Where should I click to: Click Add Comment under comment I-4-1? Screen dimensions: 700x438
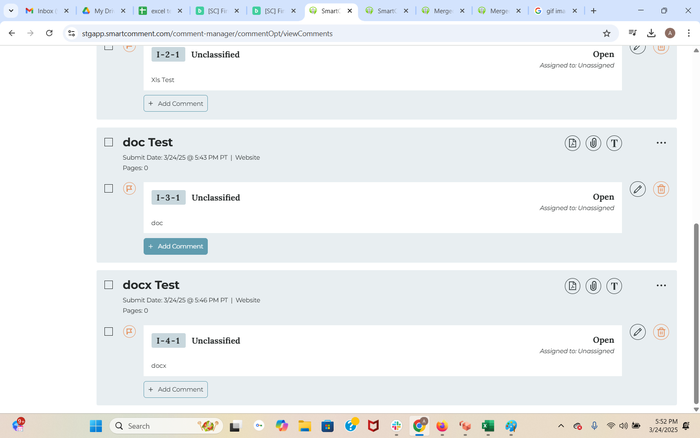176,389
